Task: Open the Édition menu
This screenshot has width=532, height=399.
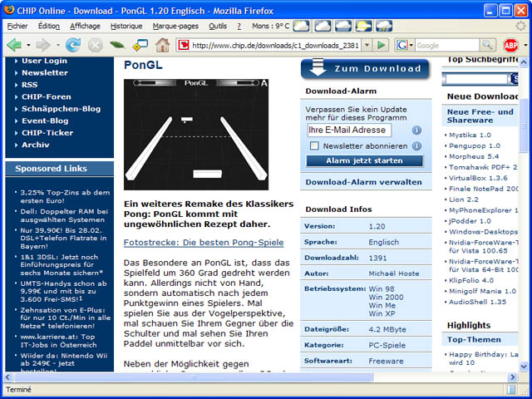Action: 49,26
